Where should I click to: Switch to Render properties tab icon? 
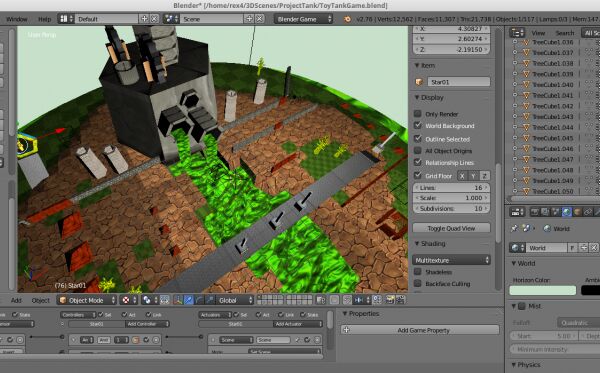[534, 212]
